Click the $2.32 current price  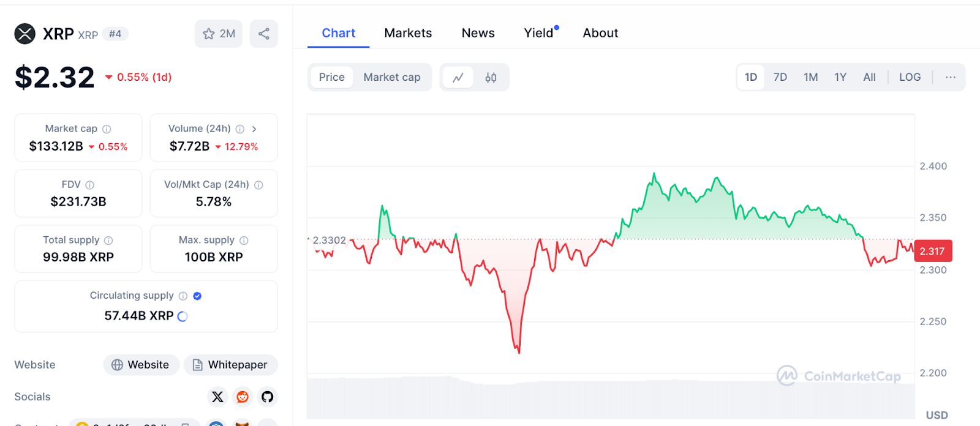[55, 77]
